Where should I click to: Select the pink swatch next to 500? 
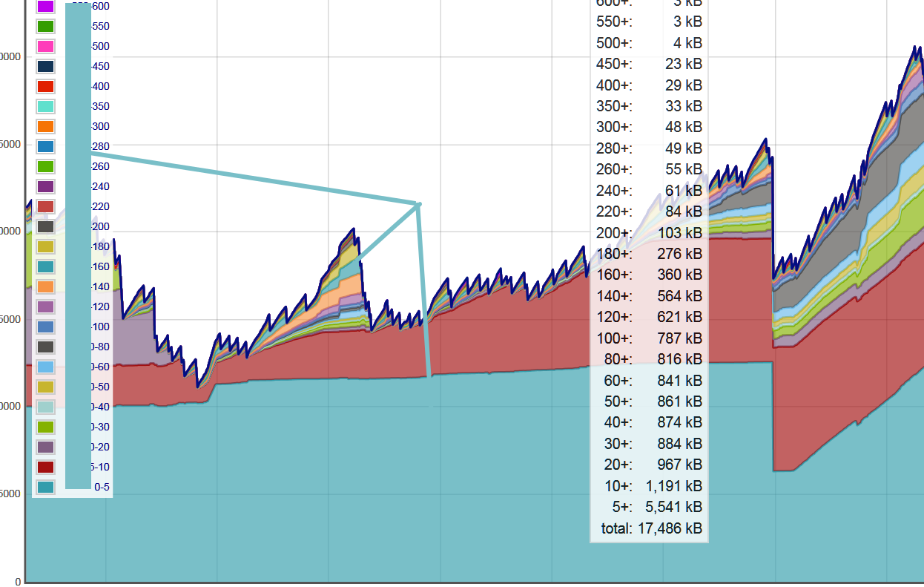[x=45, y=47]
